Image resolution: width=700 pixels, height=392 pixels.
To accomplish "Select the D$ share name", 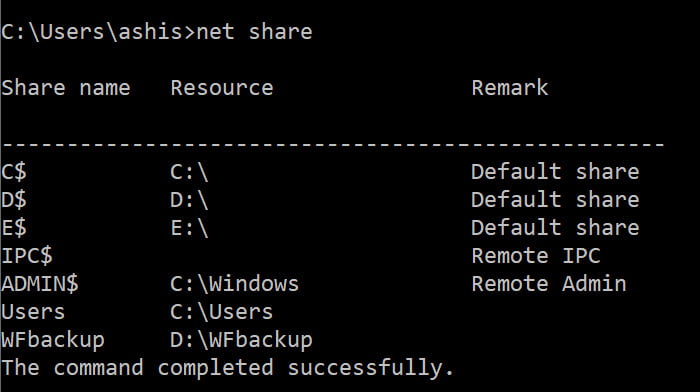I will pyautogui.click(x=14, y=200).
